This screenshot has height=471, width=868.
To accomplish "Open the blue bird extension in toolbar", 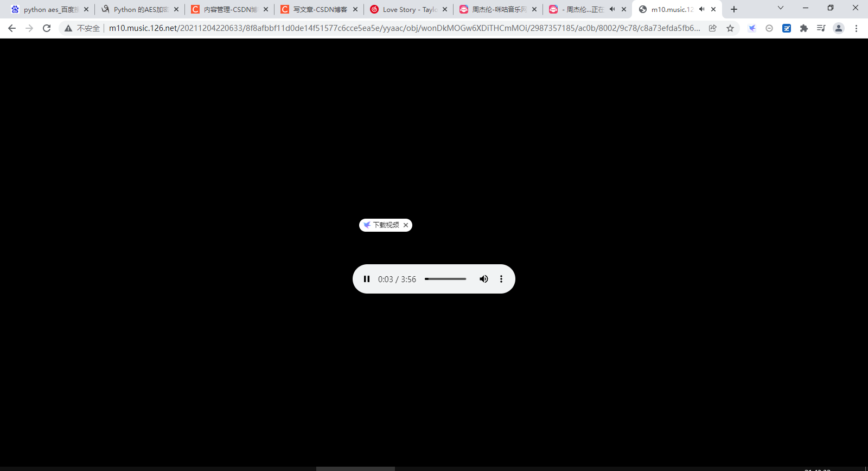I will 752,28.
